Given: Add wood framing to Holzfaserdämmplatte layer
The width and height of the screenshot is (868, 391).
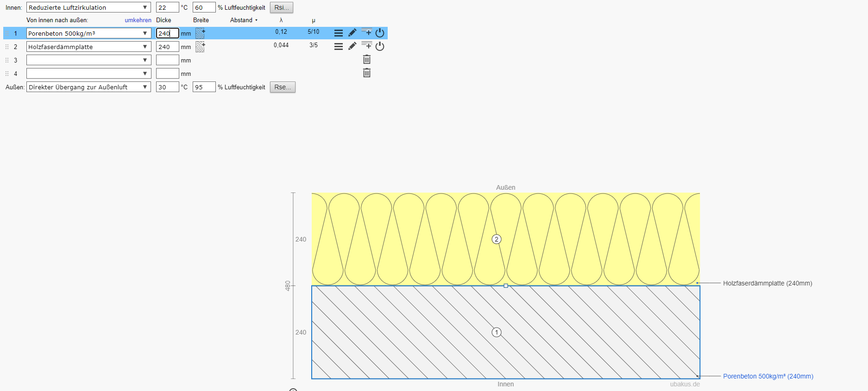Looking at the screenshot, I should tap(200, 47).
